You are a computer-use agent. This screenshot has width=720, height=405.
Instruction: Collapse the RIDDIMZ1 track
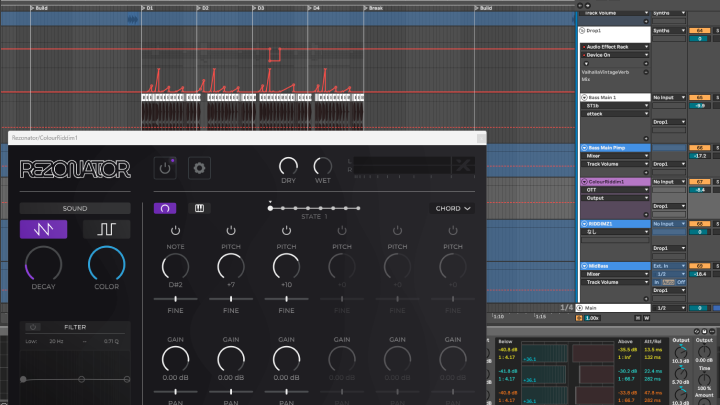click(x=584, y=224)
